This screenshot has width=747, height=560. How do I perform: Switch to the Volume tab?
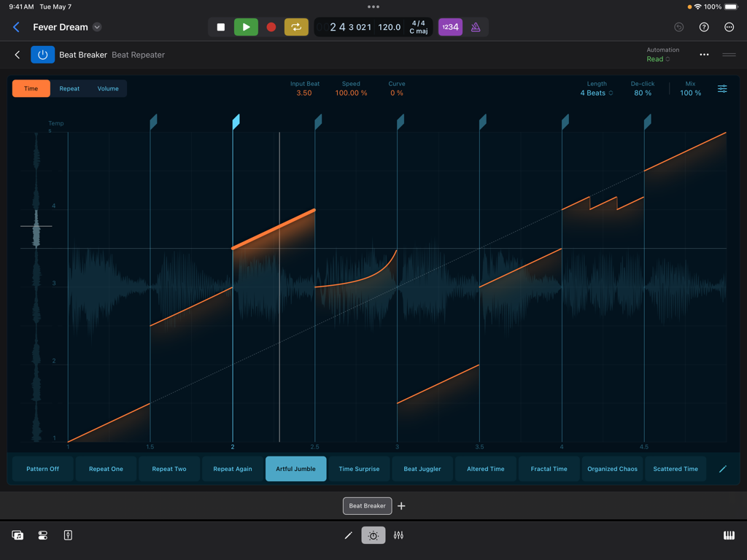tap(108, 88)
